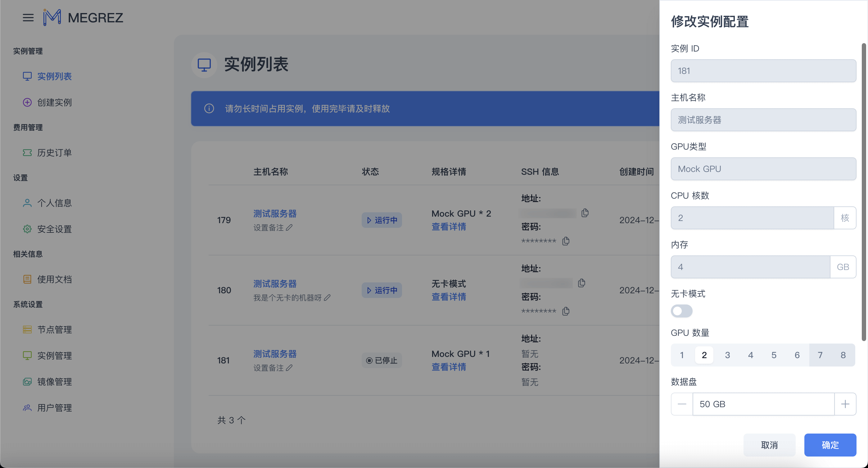Increase data disk size with plus
This screenshot has width=868, height=468.
845,404
